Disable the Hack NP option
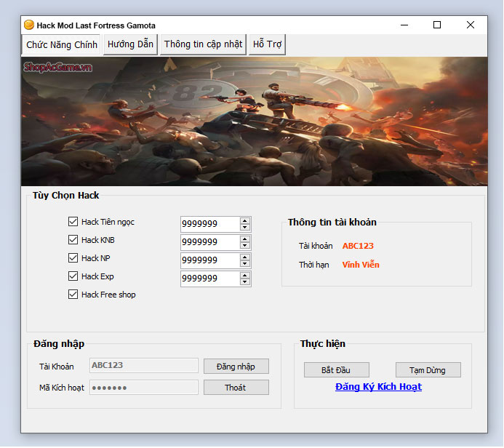The image size is (504, 448). click(x=73, y=258)
